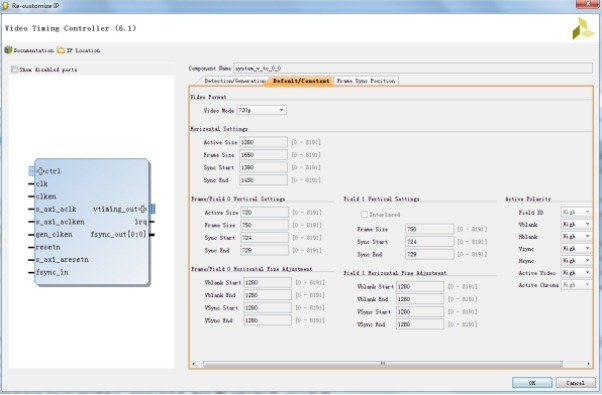Click Field 0 Vblank End field
Viewport: 602px width, 395px height.
tap(268, 295)
